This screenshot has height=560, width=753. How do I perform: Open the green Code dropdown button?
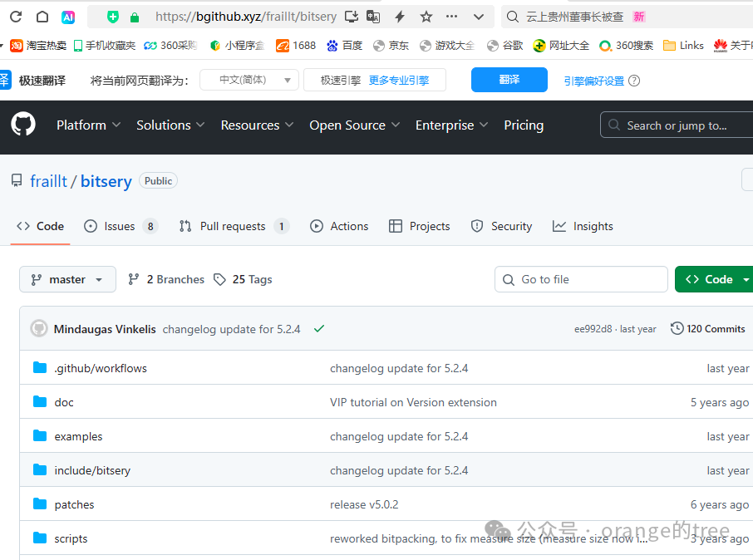[714, 279]
